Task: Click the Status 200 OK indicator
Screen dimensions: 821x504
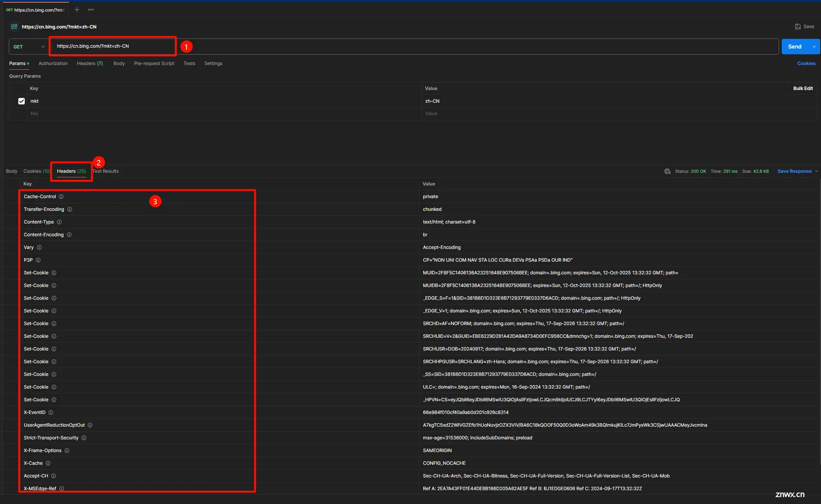Action: pos(691,171)
